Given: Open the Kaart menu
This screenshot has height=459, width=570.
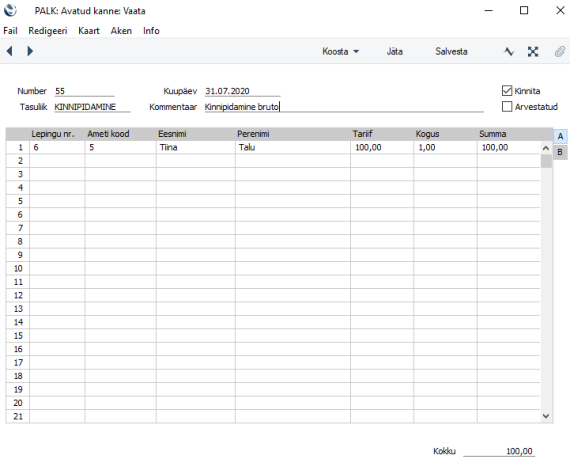Looking at the screenshot, I should click(89, 31).
